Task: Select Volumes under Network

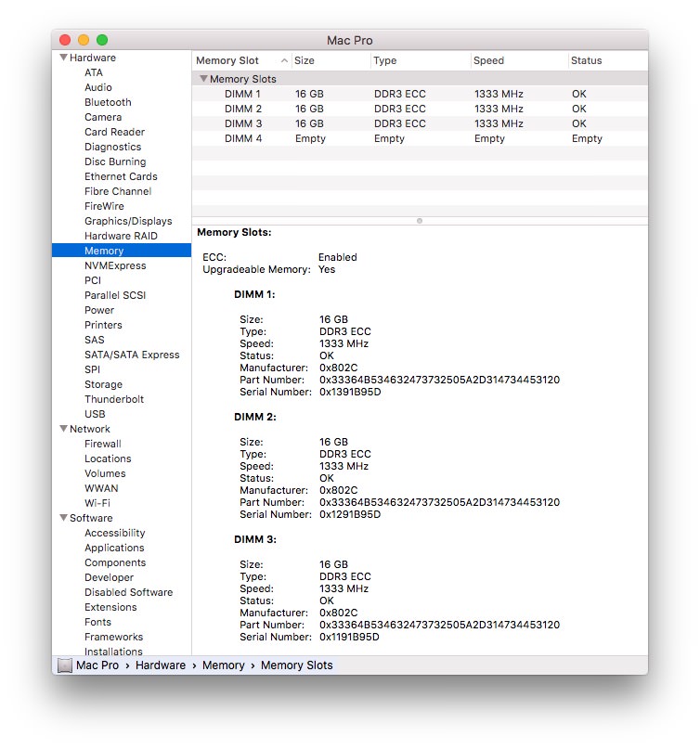Action: pyautogui.click(x=105, y=473)
